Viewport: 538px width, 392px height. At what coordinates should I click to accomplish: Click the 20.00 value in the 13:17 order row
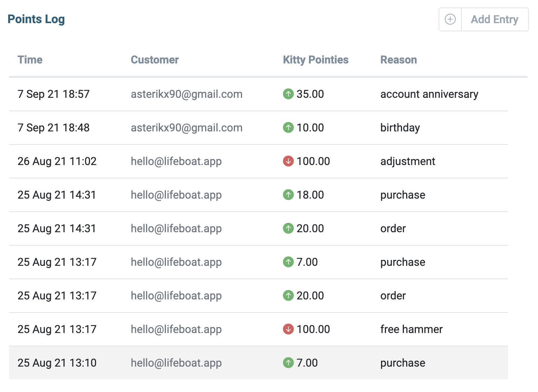point(310,296)
